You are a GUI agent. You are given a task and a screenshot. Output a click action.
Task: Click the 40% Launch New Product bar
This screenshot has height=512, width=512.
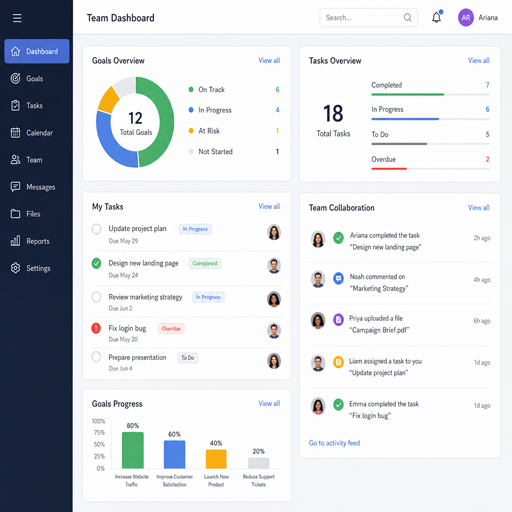click(216, 459)
